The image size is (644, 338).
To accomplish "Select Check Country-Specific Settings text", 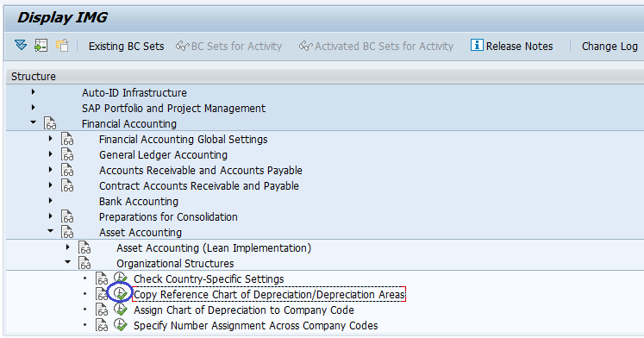I will (x=209, y=279).
